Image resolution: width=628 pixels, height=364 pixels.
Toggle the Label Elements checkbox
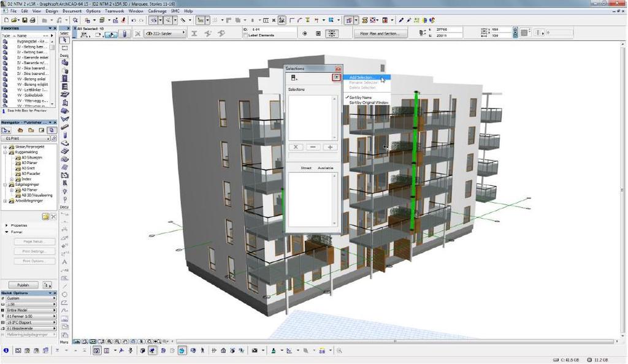245,35
